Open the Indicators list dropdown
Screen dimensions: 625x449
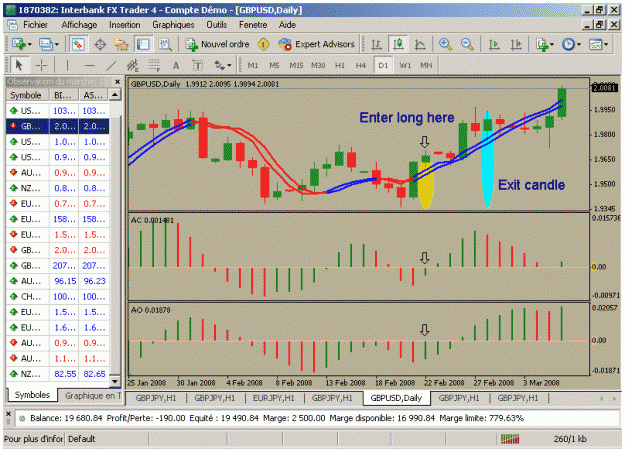coord(544,44)
